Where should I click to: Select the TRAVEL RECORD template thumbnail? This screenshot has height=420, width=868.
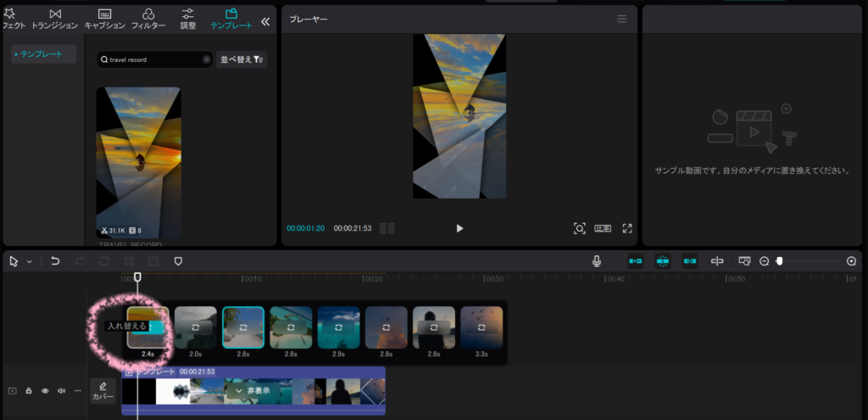click(138, 163)
